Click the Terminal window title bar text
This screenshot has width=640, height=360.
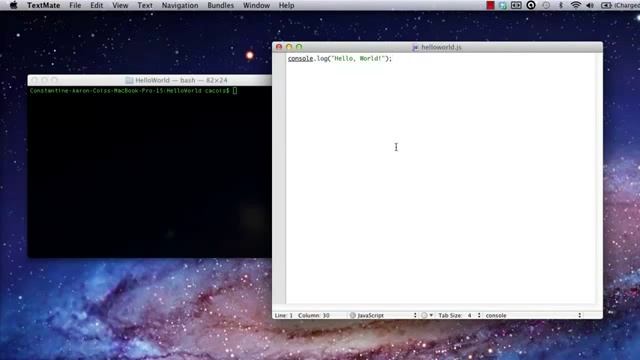[181, 80]
